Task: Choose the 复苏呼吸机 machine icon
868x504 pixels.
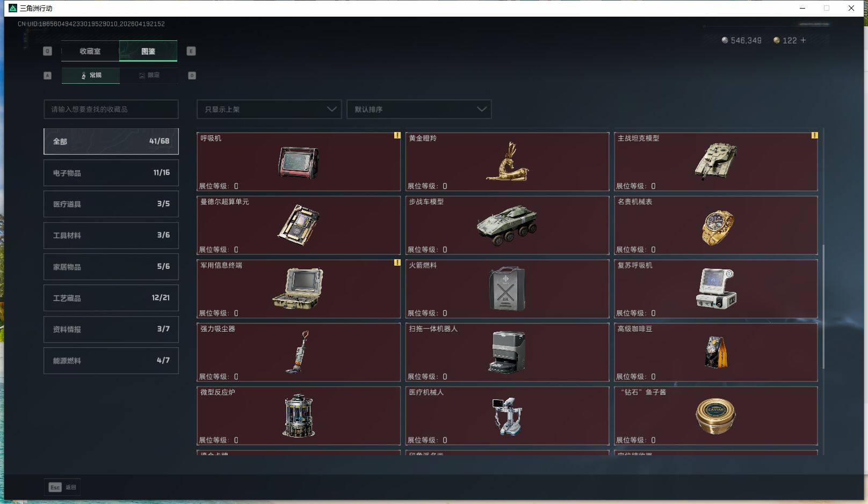Action: tap(716, 289)
